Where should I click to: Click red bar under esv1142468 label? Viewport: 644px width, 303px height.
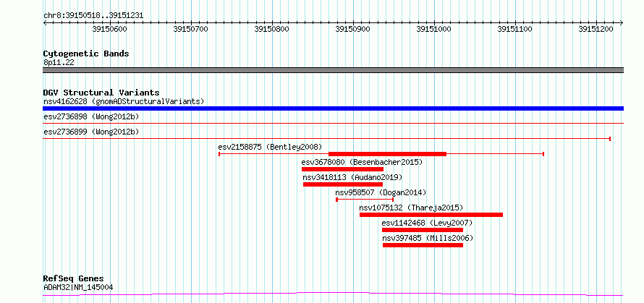(x=423, y=230)
